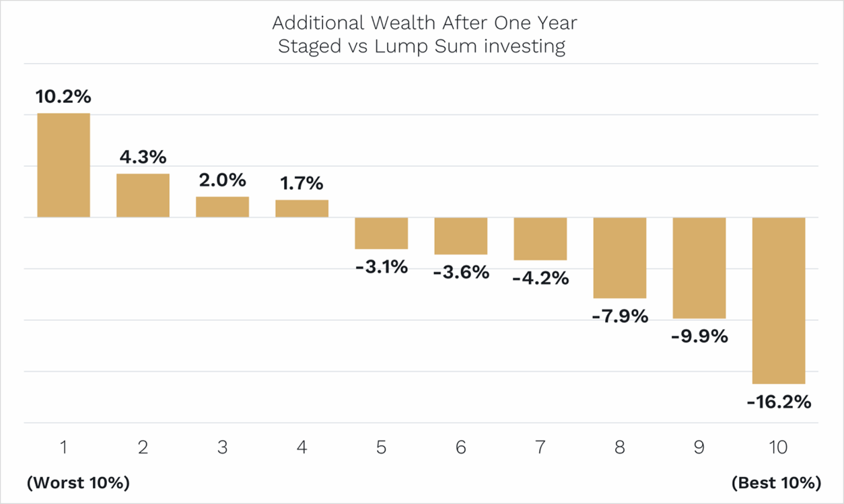The width and height of the screenshot is (844, 504).
Task: Select the "Staged vs Lump Sum investing" subtitle
Action: click(422, 48)
